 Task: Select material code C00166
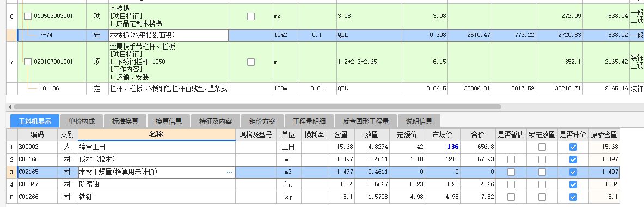pyautogui.click(x=29, y=160)
